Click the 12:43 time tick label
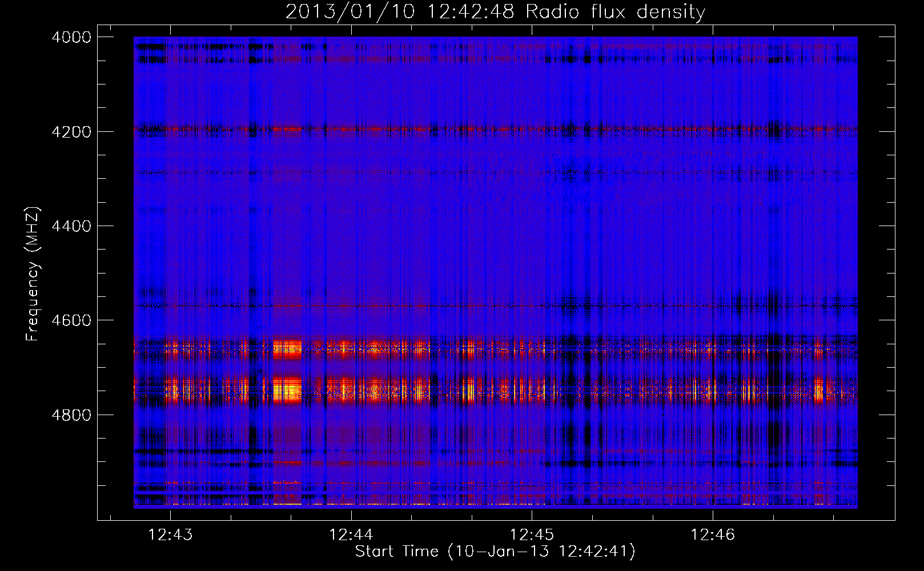 (170, 535)
